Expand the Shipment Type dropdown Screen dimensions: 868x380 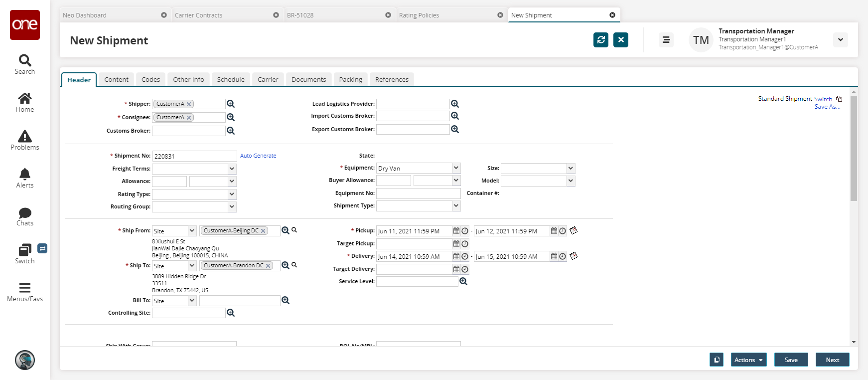(456, 205)
